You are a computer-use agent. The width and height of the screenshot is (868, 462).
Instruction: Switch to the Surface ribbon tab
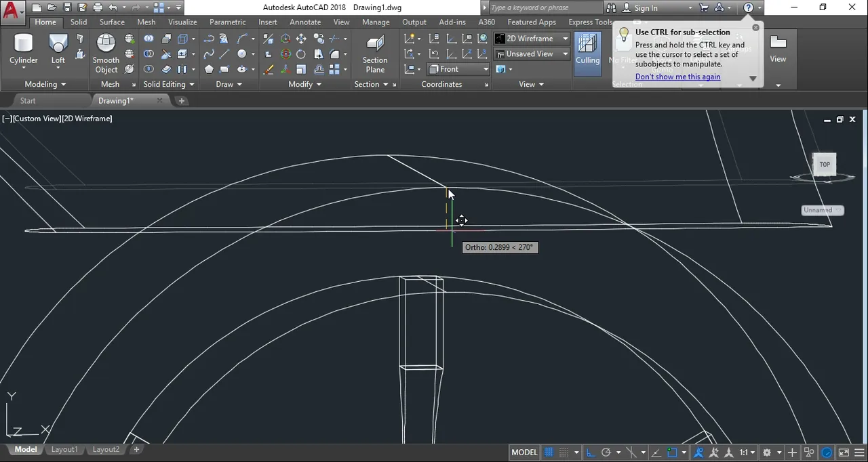[x=112, y=22]
